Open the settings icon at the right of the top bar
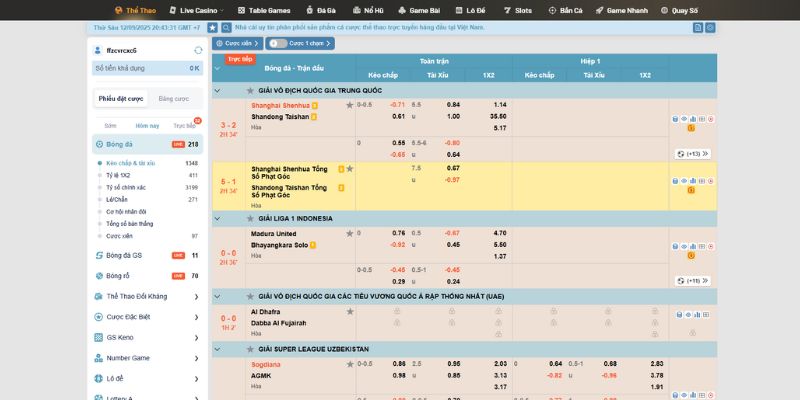 point(710,28)
